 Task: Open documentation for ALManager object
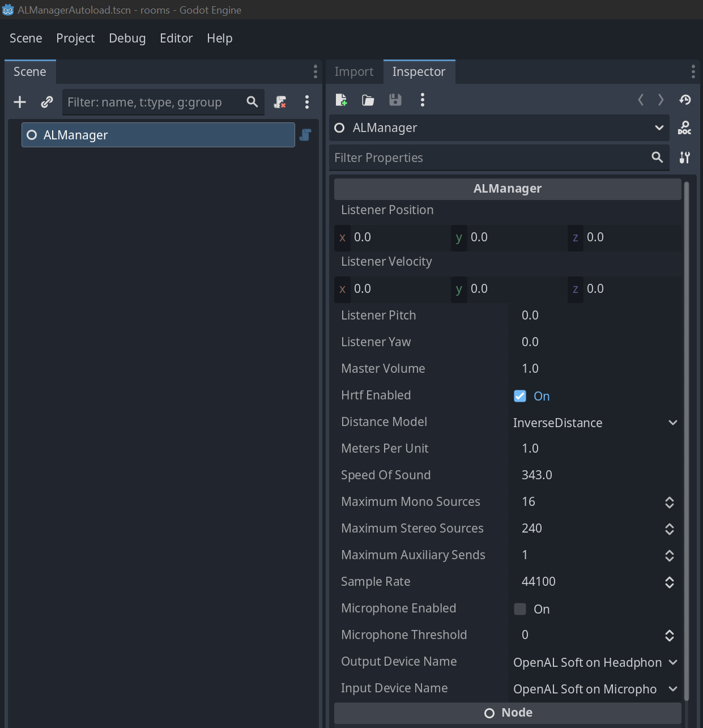coord(684,128)
